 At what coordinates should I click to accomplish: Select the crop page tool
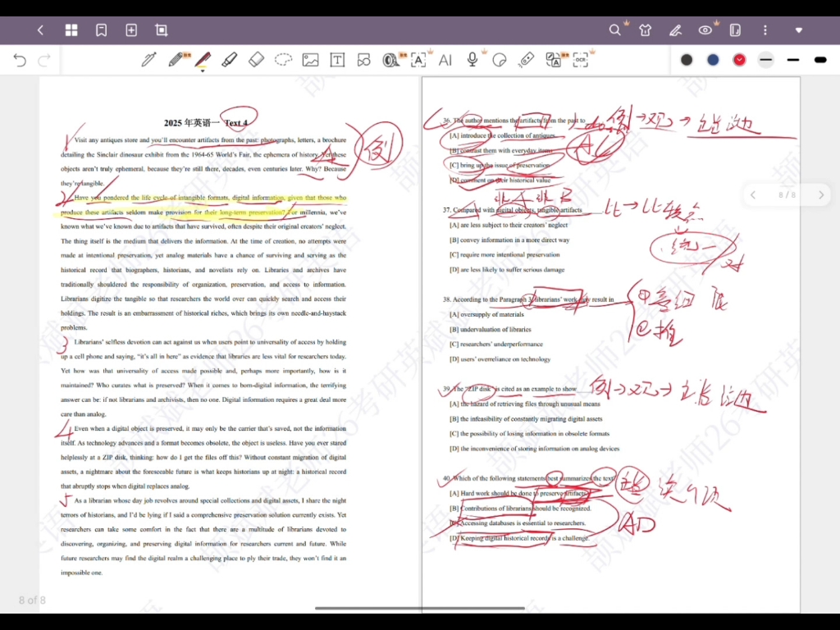pyautogui.click(x=162, y=30)
